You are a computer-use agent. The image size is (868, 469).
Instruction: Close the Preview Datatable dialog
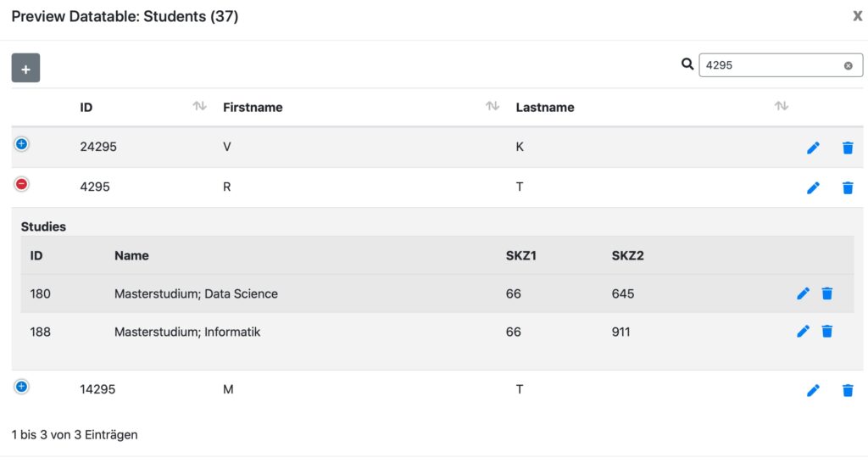(x=857, y=16)
